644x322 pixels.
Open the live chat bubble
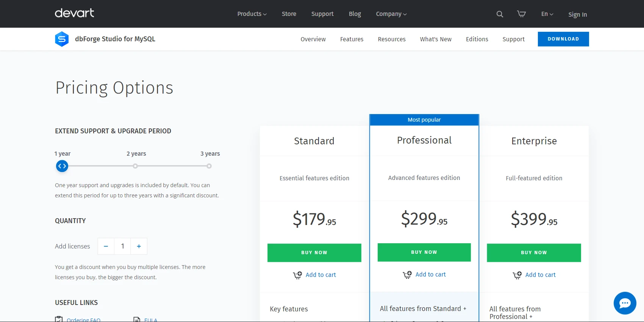625,303
